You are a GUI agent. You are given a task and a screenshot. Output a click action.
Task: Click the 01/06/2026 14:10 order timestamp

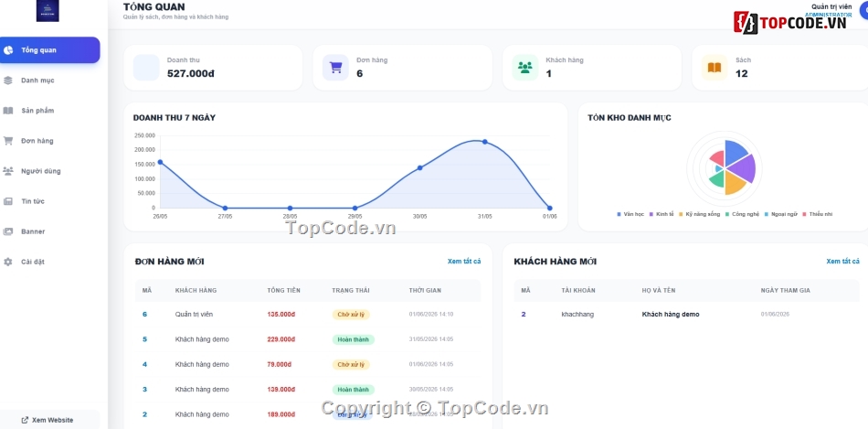(431, 315)
